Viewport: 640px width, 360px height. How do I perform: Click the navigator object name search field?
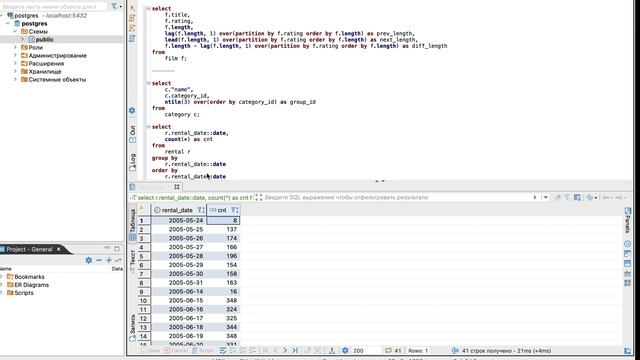click(x=53, y=7)
